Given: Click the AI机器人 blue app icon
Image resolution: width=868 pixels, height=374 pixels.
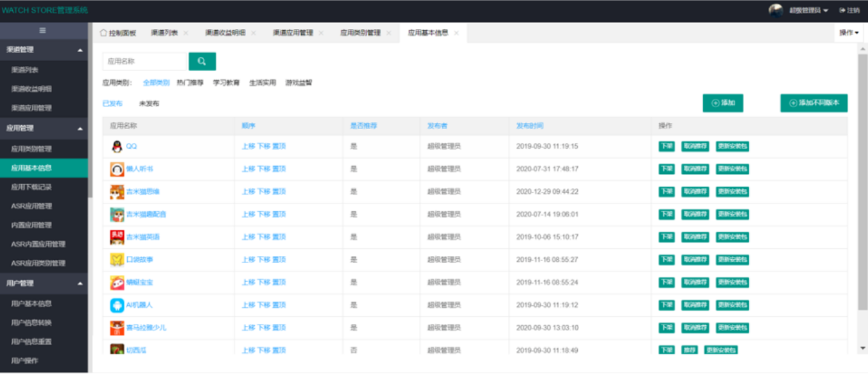Looking at the screenshot, I should (117, 305).
